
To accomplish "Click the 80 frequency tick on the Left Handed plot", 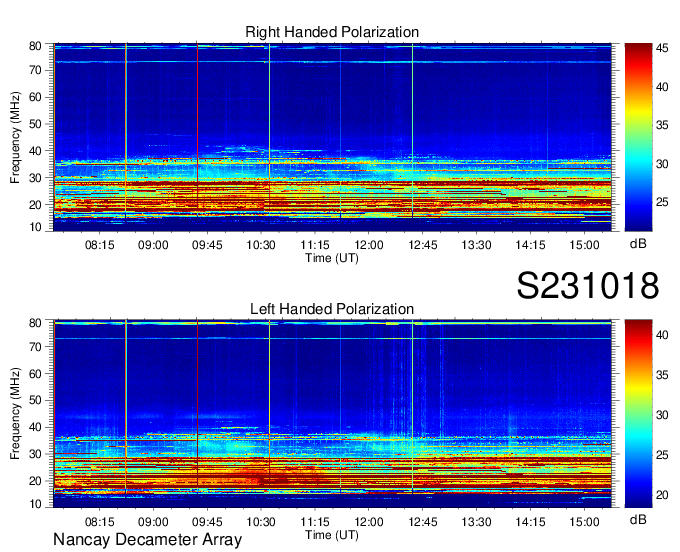I will tap(35, 323).
